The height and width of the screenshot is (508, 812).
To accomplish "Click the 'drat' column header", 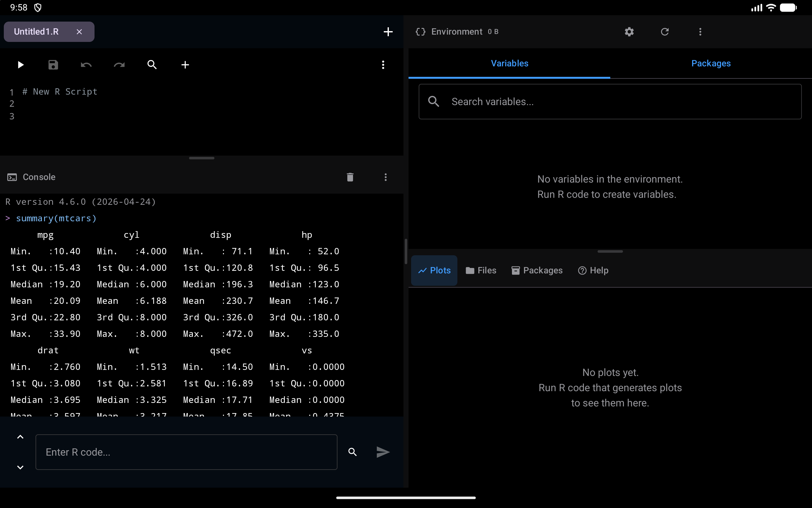I will (x=48, y=351).
